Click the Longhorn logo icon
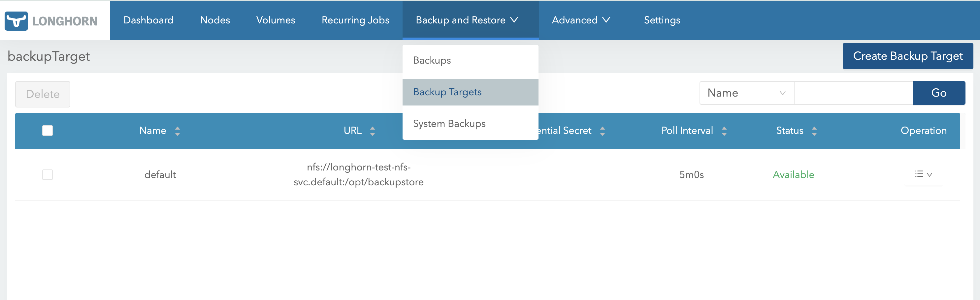Screen dimensions: 980x300 pyautogui.click(x=16, y=21)
